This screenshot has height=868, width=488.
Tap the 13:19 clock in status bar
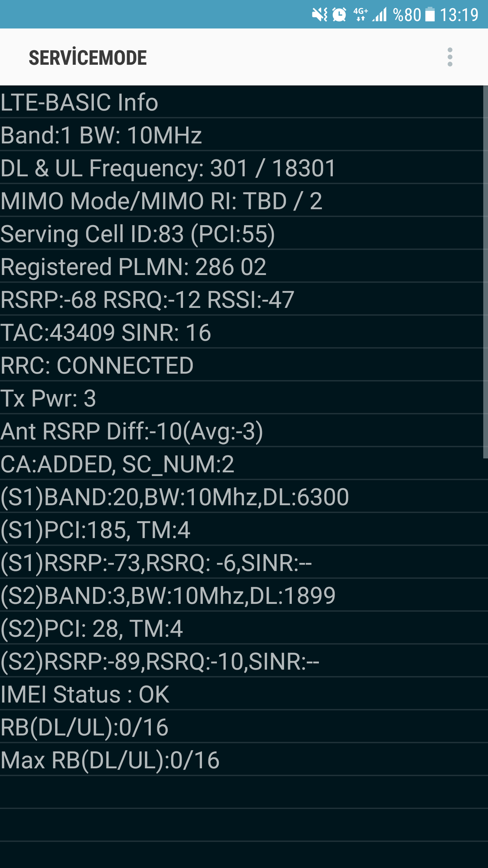click(x=459, y=15)
